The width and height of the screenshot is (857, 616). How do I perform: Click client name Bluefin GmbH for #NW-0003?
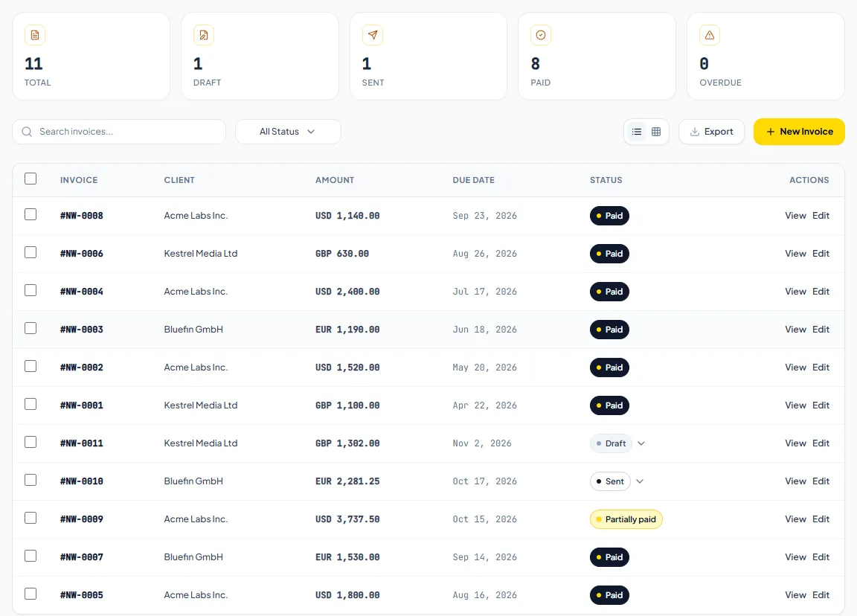click(x=193, y=330)
